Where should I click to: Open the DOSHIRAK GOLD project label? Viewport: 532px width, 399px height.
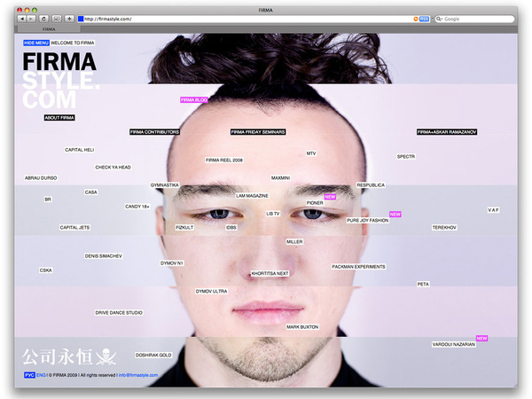click(x=153, y=355)
